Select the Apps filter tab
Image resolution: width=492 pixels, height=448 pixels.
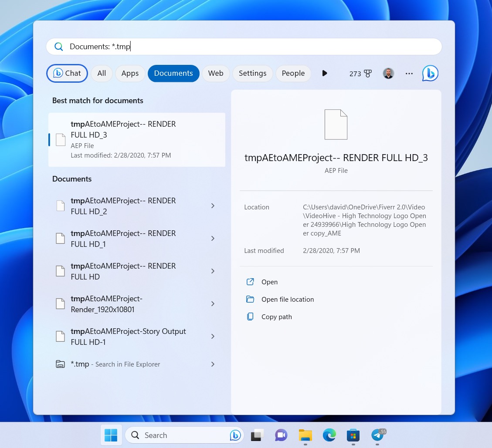pos(130,73)
